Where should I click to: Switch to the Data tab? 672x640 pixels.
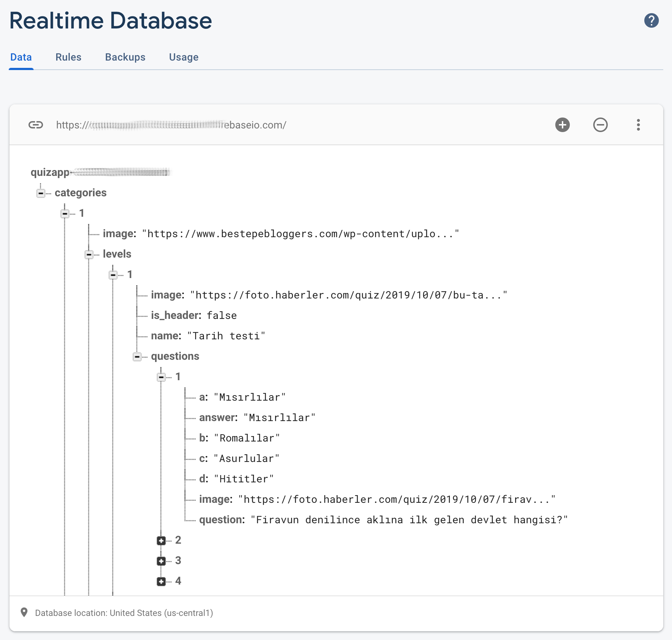coord(21,57)
